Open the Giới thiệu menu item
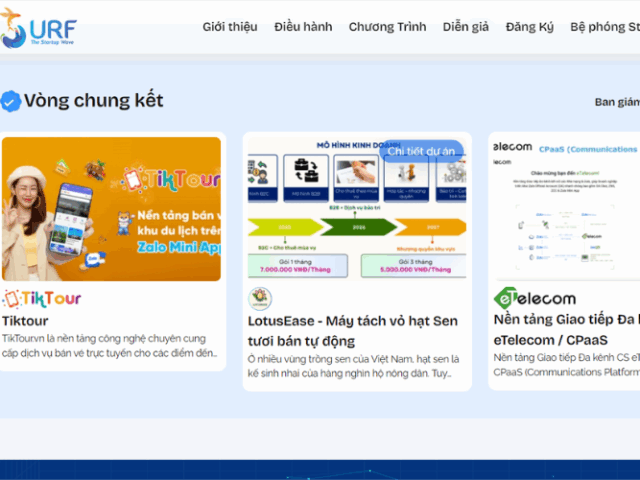This screenshot has width=640, height=480. 229,27
